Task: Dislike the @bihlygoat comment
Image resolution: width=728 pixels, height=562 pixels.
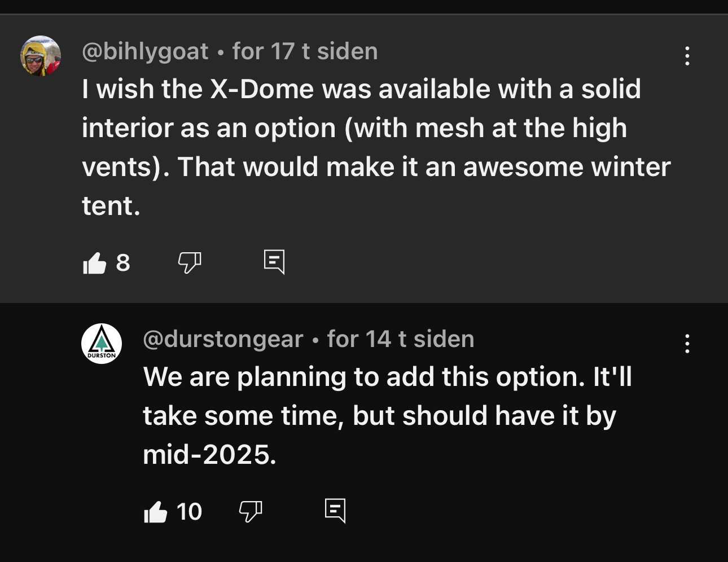Action: [x=190, y=263]
